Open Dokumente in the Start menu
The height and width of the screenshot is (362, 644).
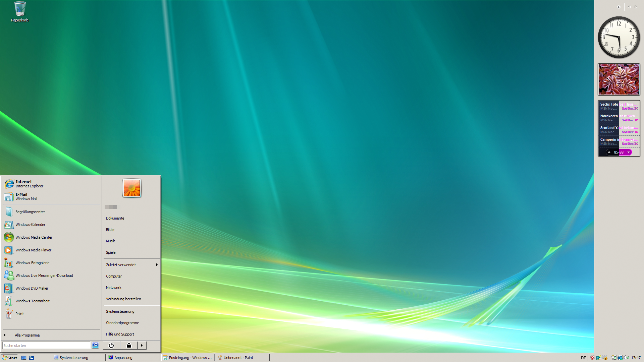[x=132, y=218]
